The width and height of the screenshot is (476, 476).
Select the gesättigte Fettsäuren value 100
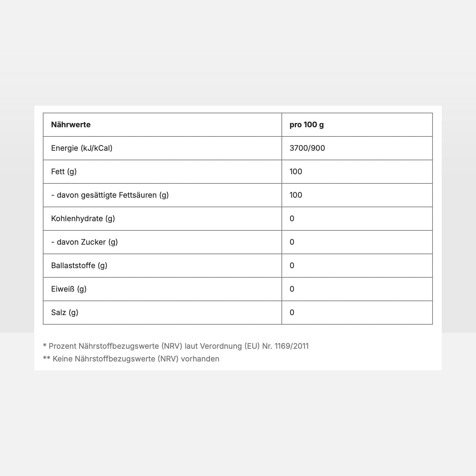pyautogui.click(x=296, y=195)
